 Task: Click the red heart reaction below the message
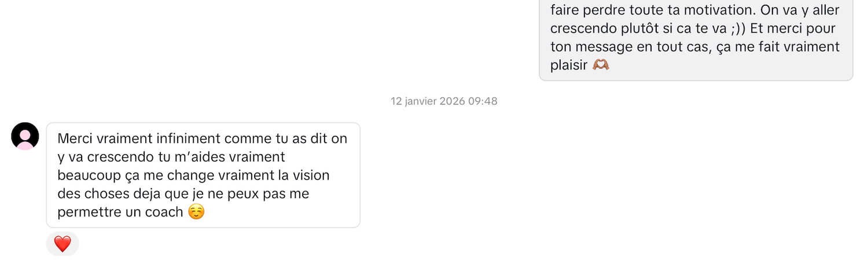[x=62, y=244]
